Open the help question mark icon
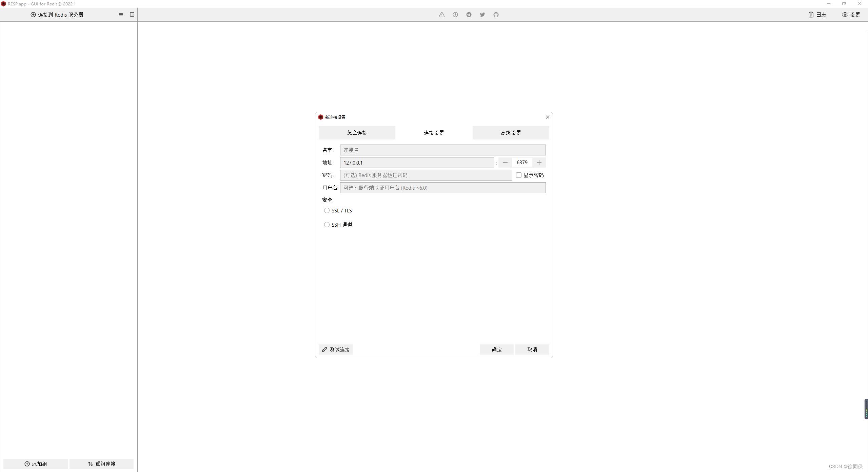The width and height of the screenshot is (868, 472). (x=455, y=15)
